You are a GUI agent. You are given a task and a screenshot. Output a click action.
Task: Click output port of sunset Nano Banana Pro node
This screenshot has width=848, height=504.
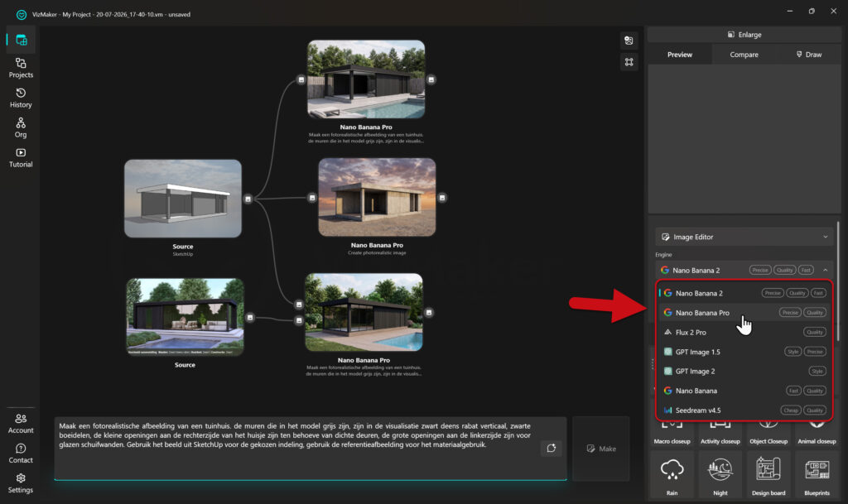(x=442, y=198)
